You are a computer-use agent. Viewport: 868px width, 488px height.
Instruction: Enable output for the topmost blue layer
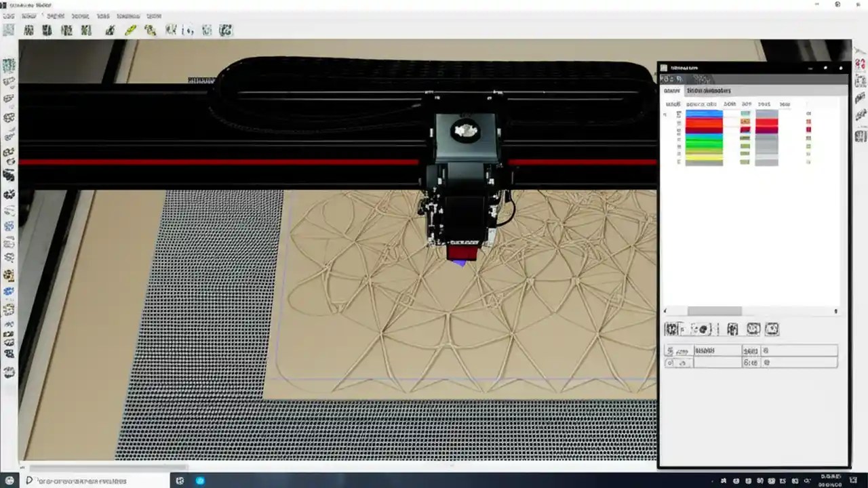[809, 113]
